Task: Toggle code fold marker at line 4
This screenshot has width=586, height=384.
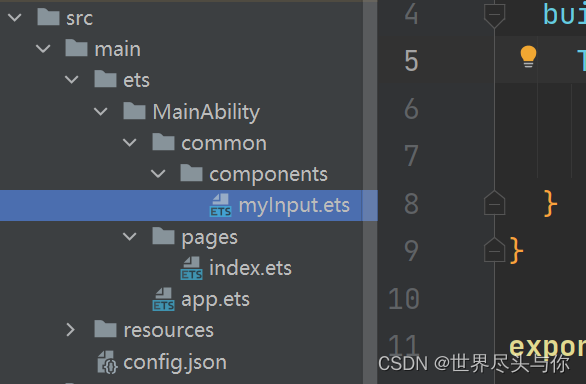Action: [494, 16]
